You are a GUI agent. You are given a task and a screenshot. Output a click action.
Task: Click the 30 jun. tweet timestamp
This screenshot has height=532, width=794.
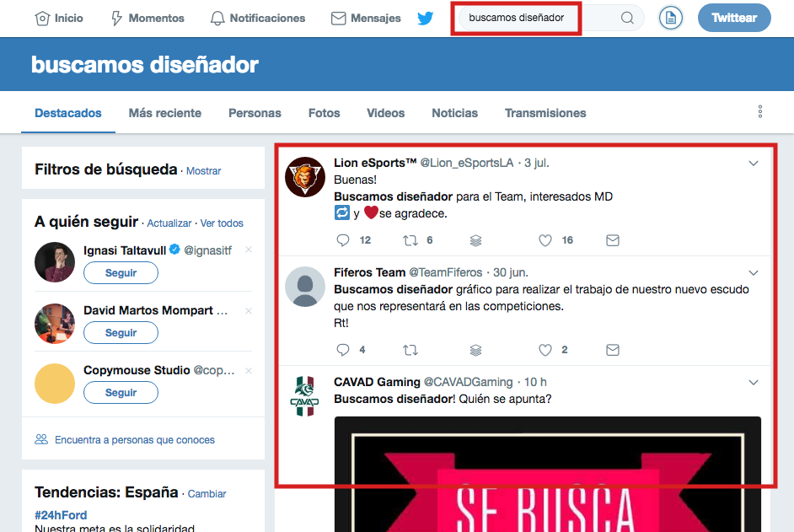point(511,272)
